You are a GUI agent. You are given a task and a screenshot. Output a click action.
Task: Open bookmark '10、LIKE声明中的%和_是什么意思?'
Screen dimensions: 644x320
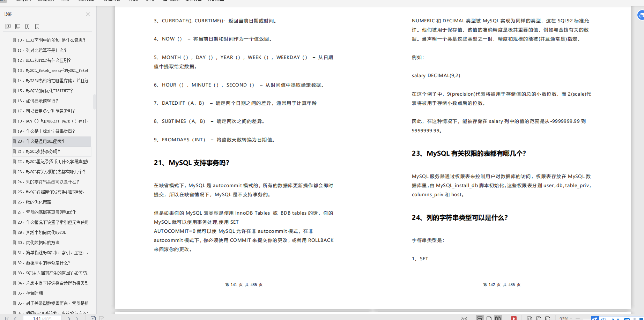51,40
